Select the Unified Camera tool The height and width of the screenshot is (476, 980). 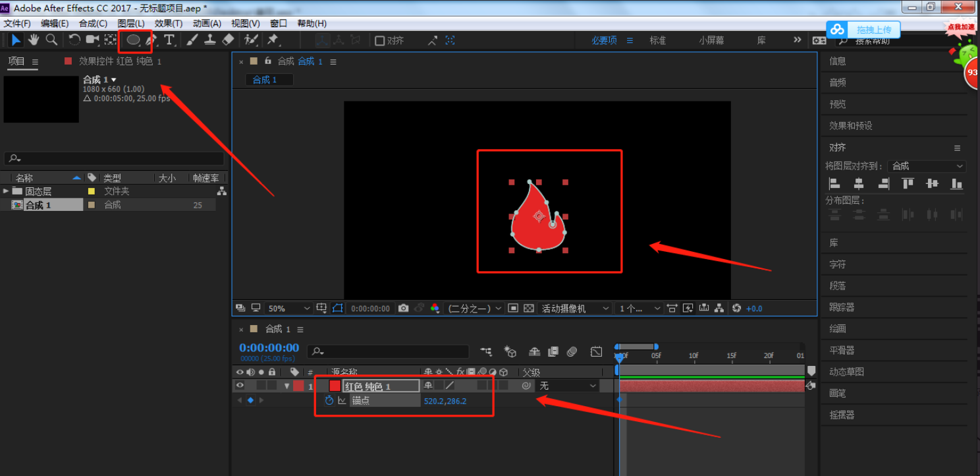pyautogui.click(x=92, y=40)
